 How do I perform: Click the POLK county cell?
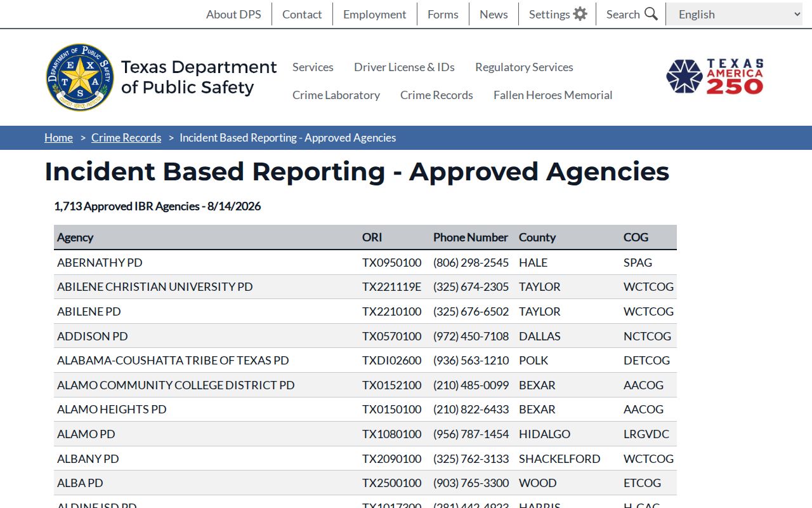534,360
